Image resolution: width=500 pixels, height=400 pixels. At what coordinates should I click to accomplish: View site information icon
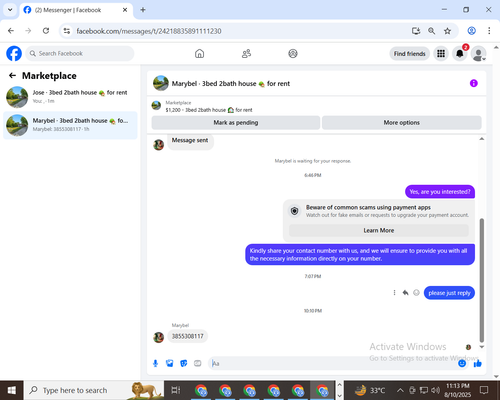(67, 31)
